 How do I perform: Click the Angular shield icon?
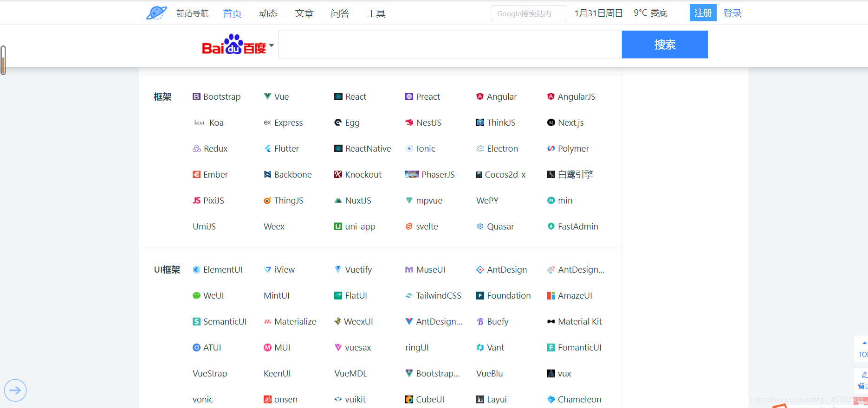(480, 96)
